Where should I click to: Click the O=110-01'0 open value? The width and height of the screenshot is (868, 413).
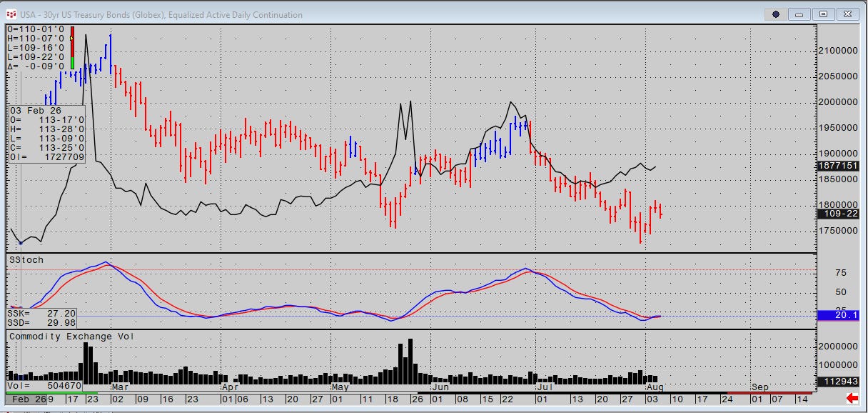point(36,29)
